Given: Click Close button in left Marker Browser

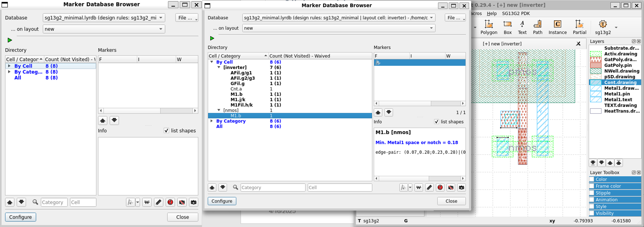Looking at the screenshot, I should (x=183, y=217).
